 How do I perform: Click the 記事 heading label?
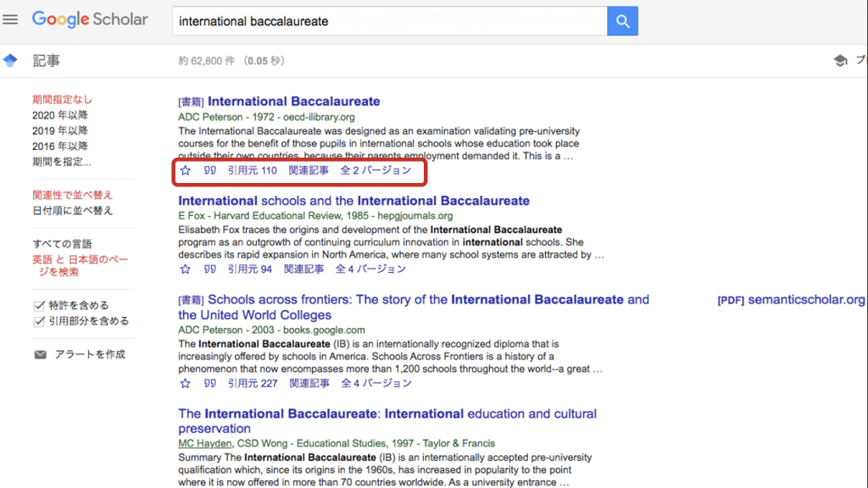[46, 60]
